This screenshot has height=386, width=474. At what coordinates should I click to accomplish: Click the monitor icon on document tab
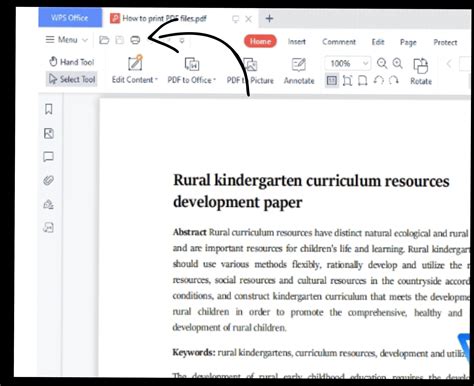(x=235, y=19)
